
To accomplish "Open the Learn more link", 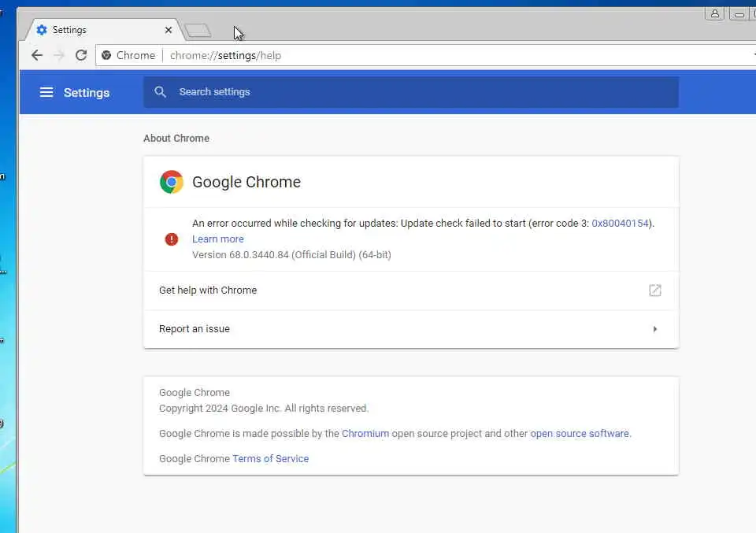I will click(218, 239).
